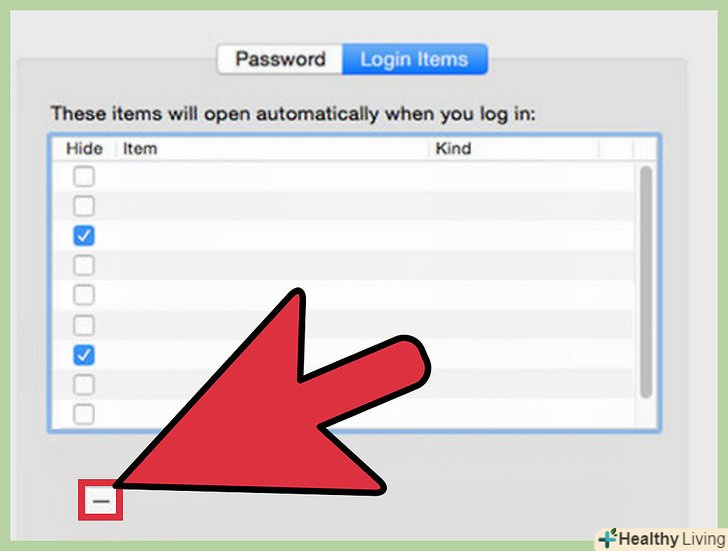Tick the sixth Hide checkbox from top

[84, 325]
